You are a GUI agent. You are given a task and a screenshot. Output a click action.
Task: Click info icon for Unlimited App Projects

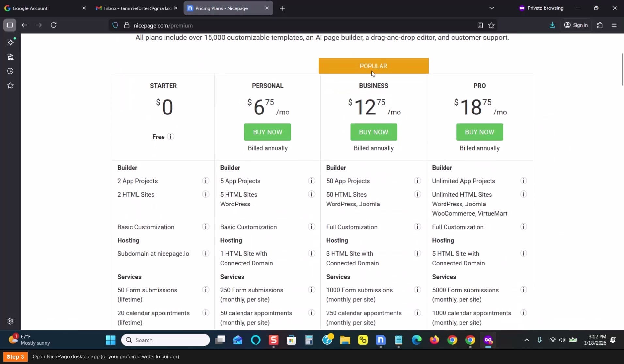(x=523, y=181)
